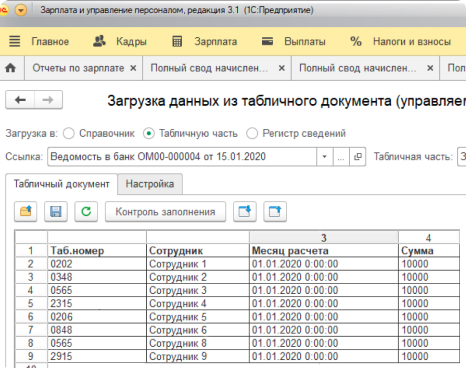Click the Сотрудник 6 cell
Viewport: 466px width, 368px height.
198,330
